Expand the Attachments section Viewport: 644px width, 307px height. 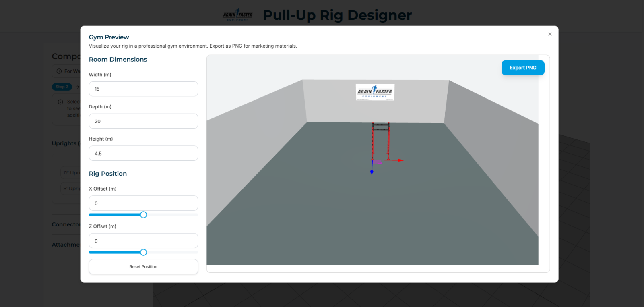(x=66, y=245)
